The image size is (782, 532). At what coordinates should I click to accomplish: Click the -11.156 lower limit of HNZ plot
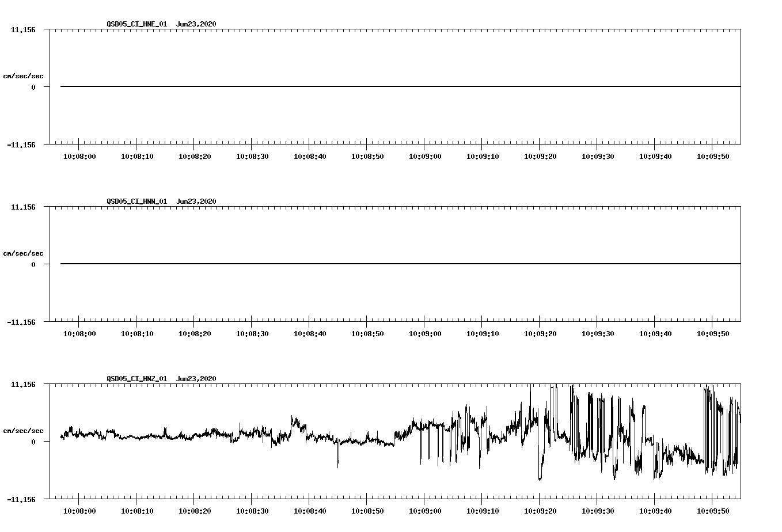[21, 500]
